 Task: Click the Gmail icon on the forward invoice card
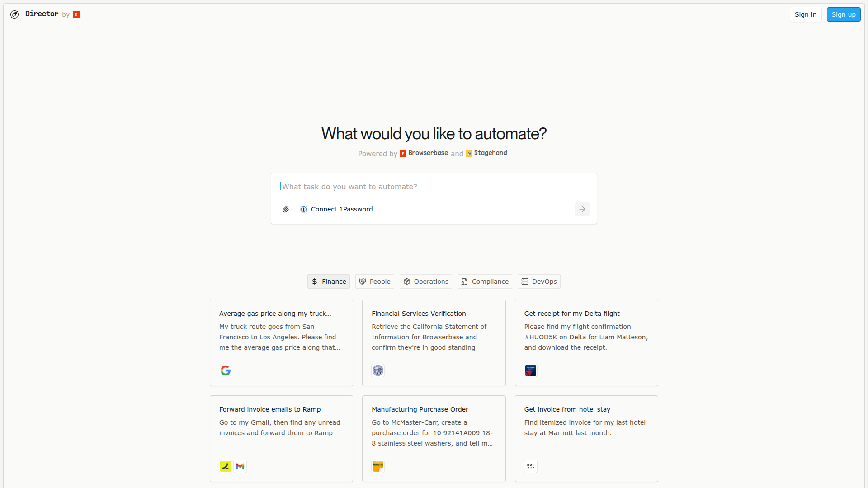pos(240,466)
